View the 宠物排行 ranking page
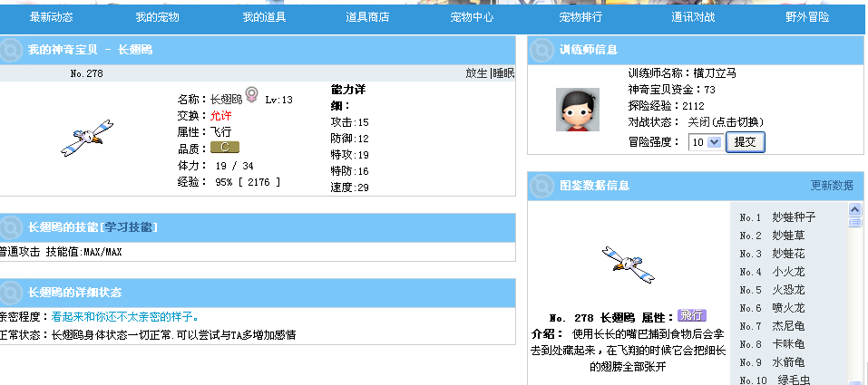Image resolution: width=868 pixels, height=385 pixels. tap(580, 17)
